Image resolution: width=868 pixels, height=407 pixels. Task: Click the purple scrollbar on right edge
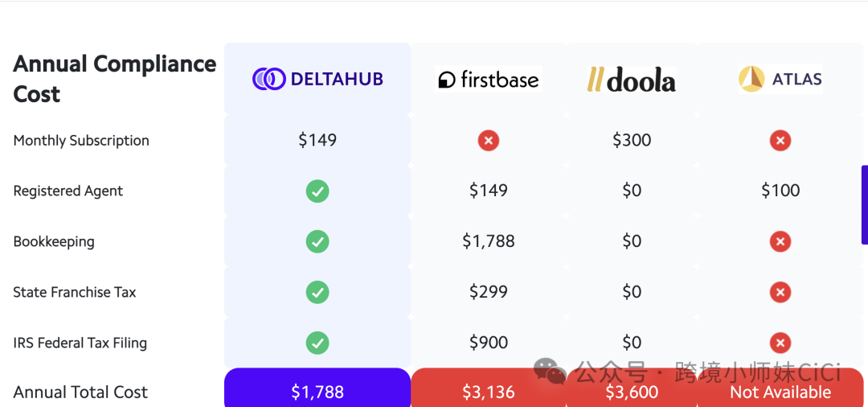tap(864, 204)
